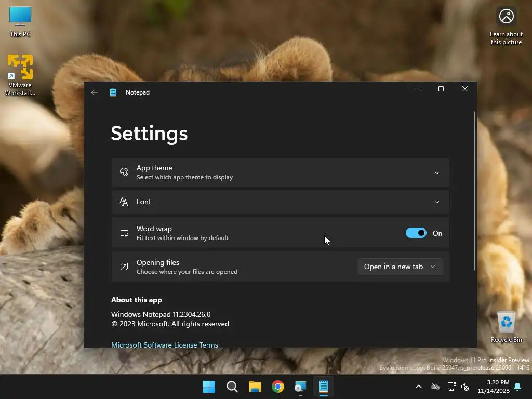532x399 pixels.
Task: Expand the Font section chevron
Action: click(x=437, y=202)
